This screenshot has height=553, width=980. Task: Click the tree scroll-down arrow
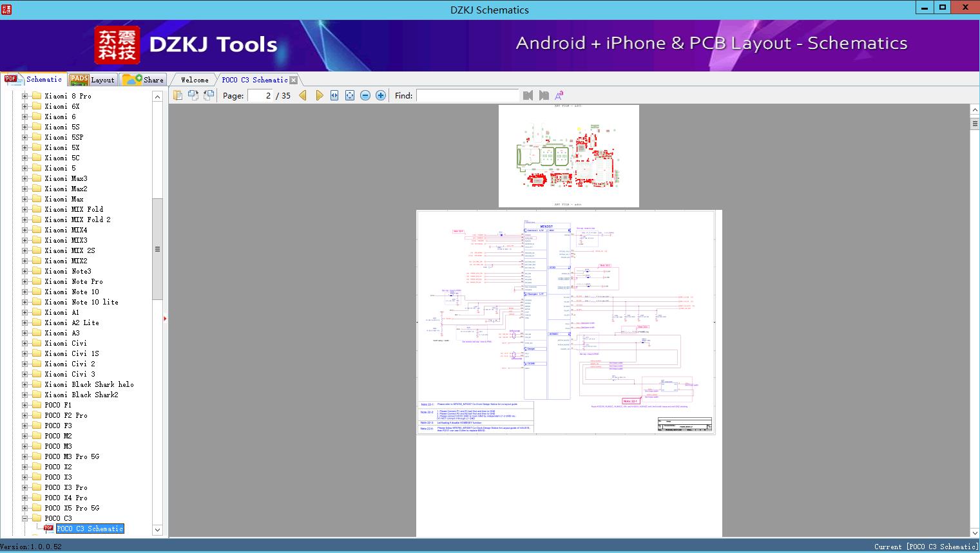pos(157,530)
